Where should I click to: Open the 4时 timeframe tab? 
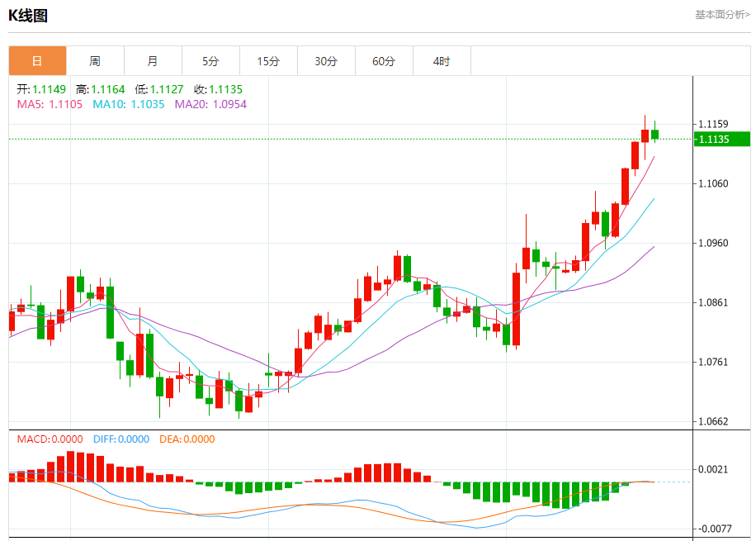tap(442, 61)
